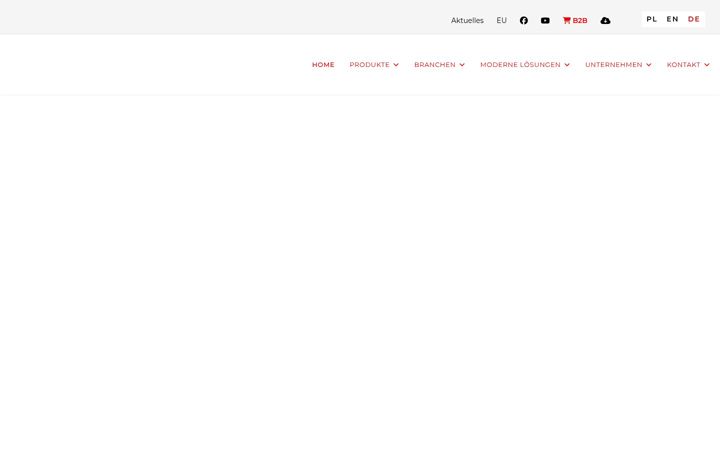
Task: Open the EU link in top bar
Action: (501, 20)
